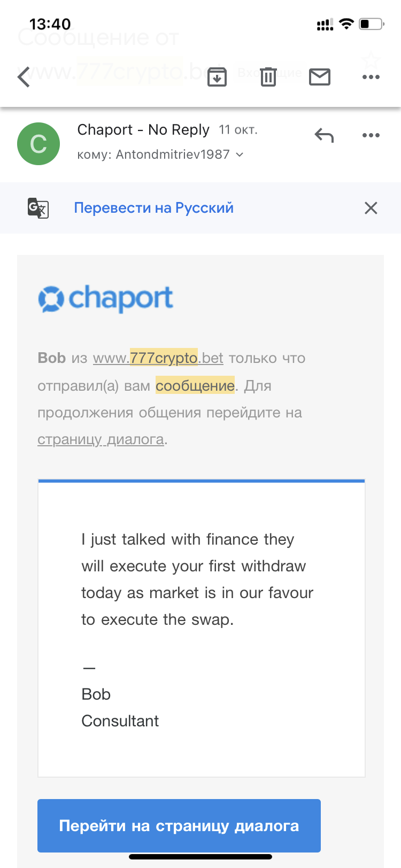Tap sender name "Chaport - No Reply"
This screenshot has height=868, width=401.
pos(143,130)
